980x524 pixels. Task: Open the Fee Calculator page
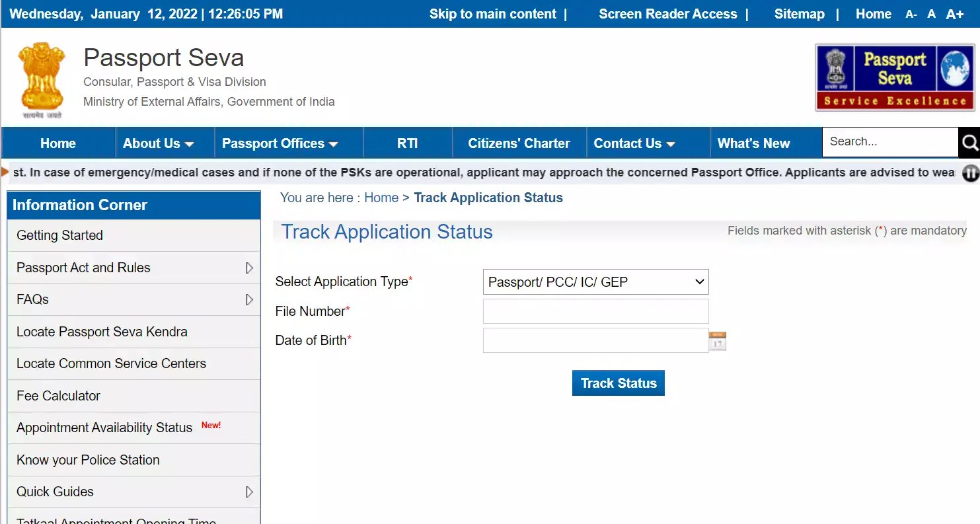[x=58, y=395]
